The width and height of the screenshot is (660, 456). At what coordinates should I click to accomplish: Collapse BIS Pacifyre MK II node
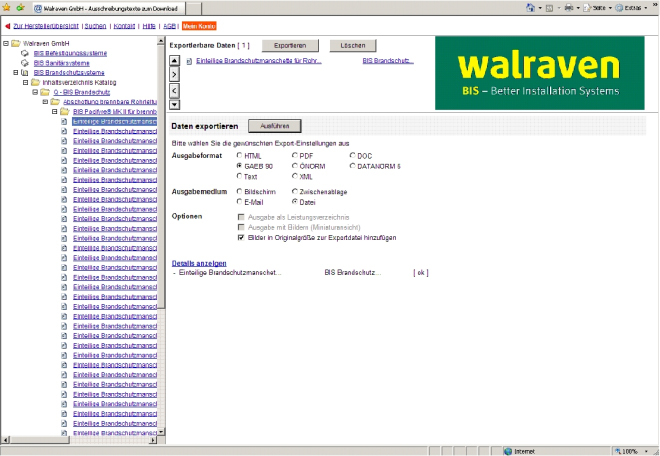pos(54,112)
